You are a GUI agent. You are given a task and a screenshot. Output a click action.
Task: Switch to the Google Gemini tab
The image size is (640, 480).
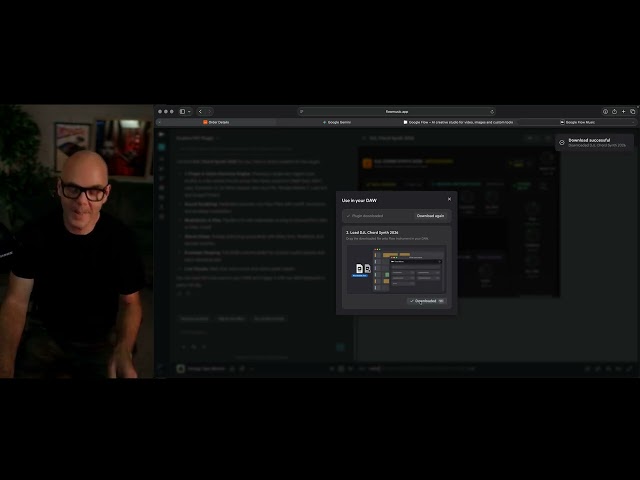coord(337,122)
